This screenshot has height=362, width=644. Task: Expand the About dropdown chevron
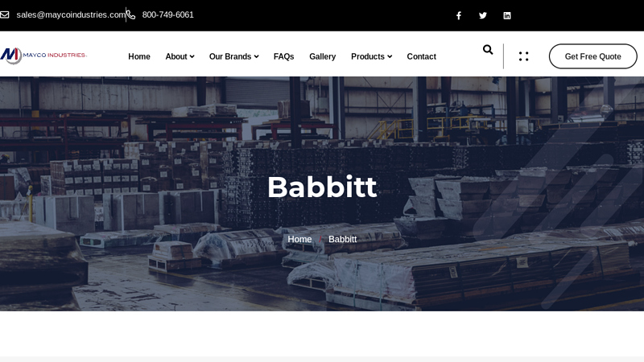192,56
